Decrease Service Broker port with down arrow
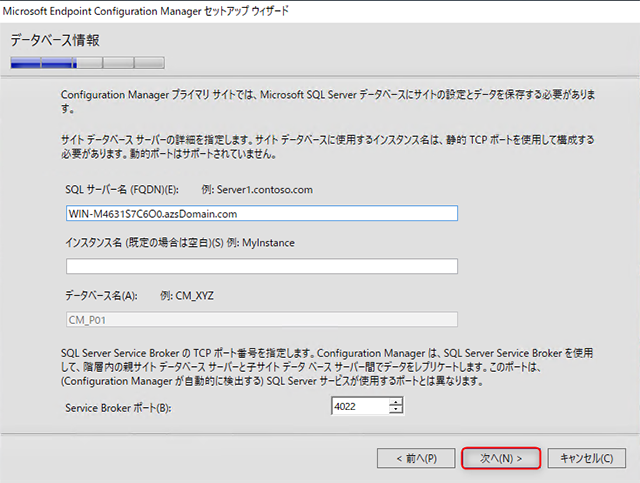640x483 pixels. [397, 410]
